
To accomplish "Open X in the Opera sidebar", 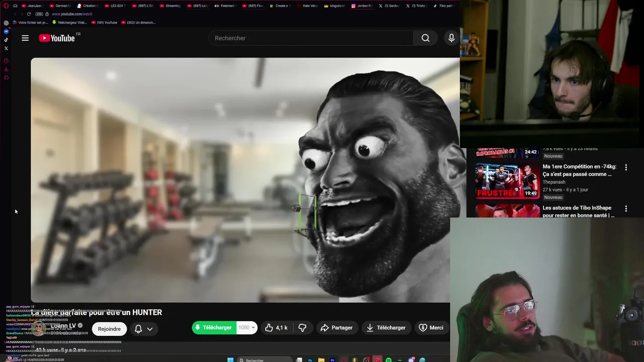I will coord(6,48).
